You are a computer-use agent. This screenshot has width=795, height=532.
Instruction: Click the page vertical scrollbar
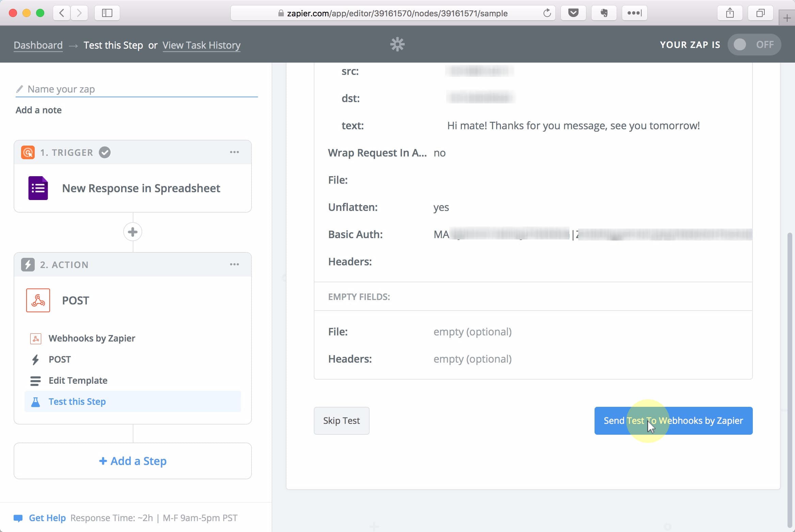(x=790, y=380)
